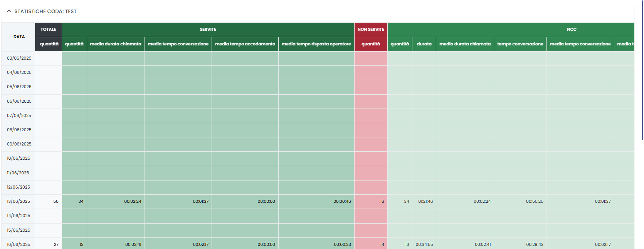
Task: Click the total quantity value 50
Action: [56, 202]
